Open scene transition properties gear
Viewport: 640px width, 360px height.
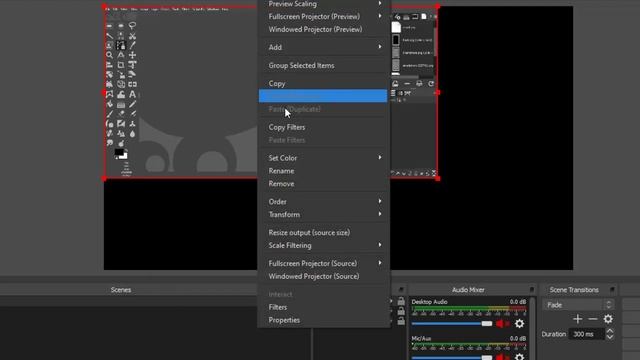point(608,319)
